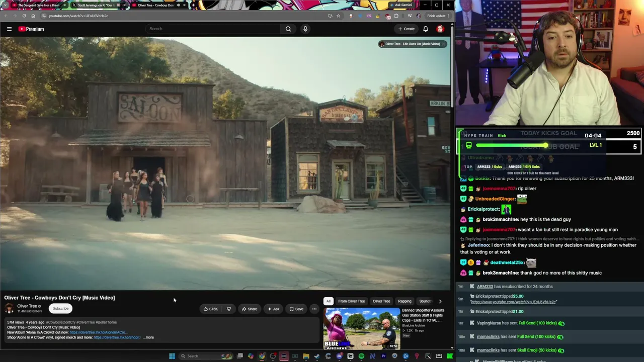
Task: Share the music video
Action: [x=250, y=309]
